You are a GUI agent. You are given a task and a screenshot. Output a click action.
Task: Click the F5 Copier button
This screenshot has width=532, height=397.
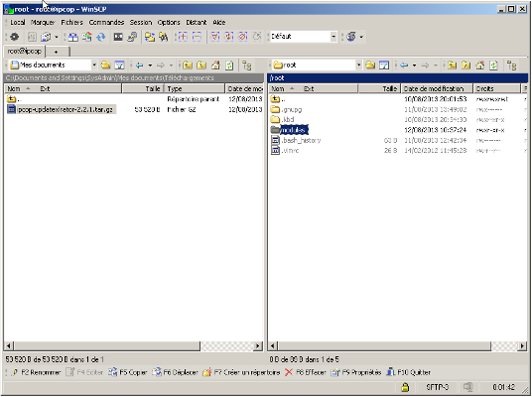(x=128, y=372)
